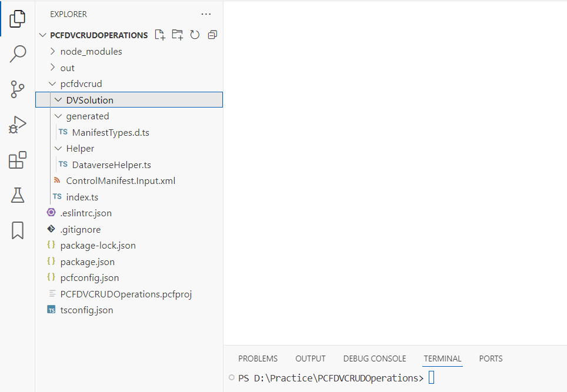Expand the out folder
Image resolution: width=567 pixels, height=392 pixels.
click(x=67, y=68)
